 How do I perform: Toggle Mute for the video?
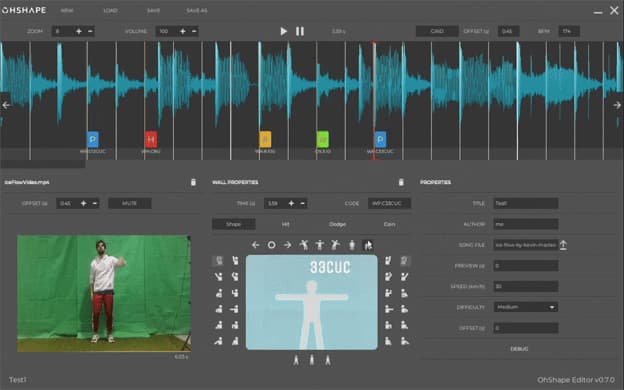coord(130,203)
